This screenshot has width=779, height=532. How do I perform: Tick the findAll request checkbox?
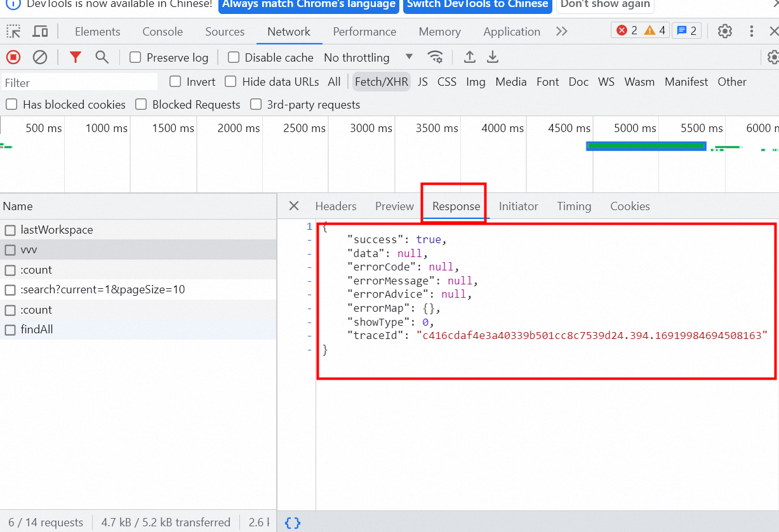click(x=10, y=329)
